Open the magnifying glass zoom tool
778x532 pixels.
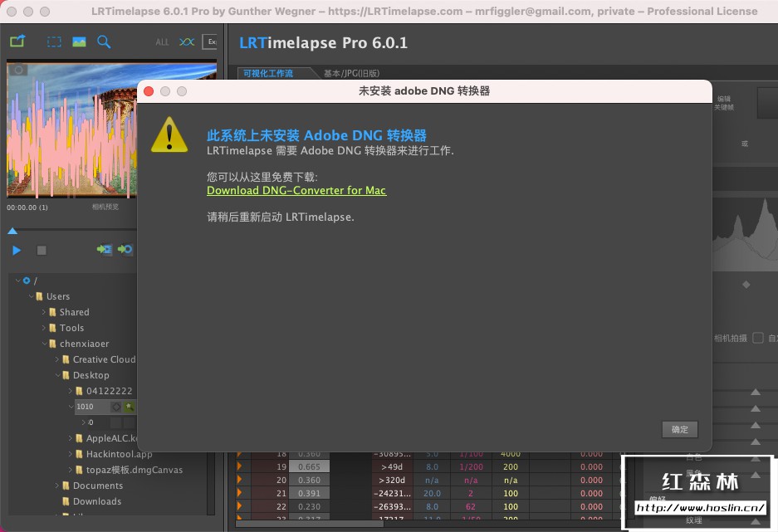104,41
